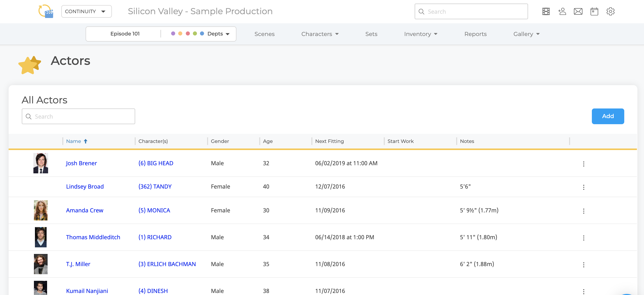
Task: Open (4) DINESH character link
Action: (x=153, y=291)
